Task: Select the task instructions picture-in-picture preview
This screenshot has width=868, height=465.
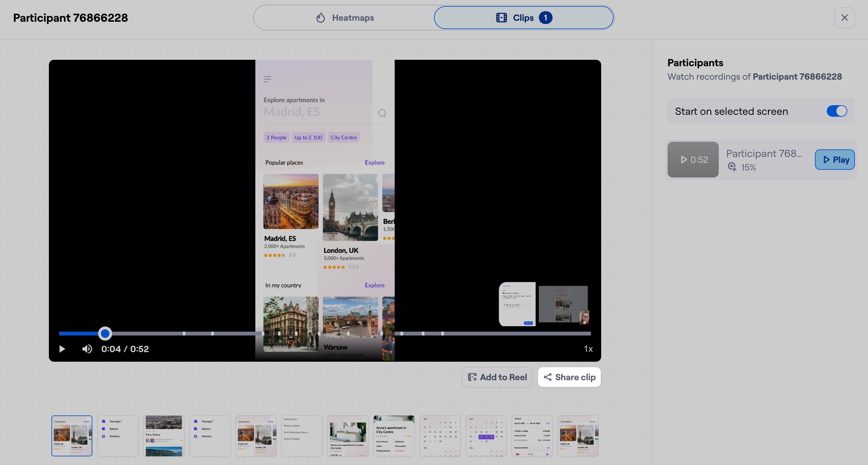Action: click(517, 304)
